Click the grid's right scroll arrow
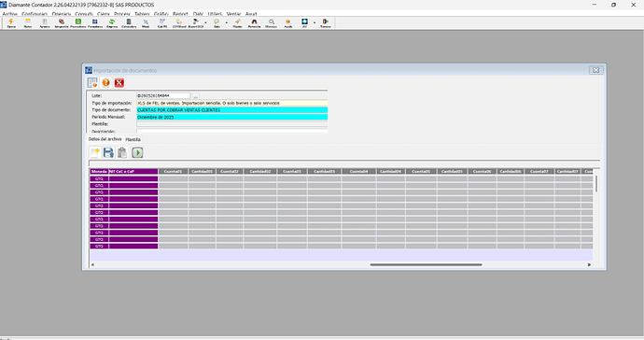644x340 pixels. coord(589,264)
